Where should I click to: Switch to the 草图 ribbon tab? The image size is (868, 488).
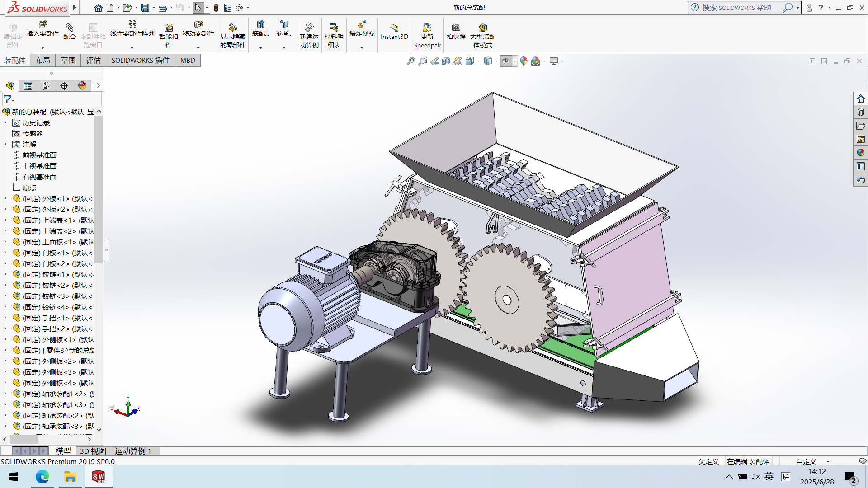tap(68, 61)
